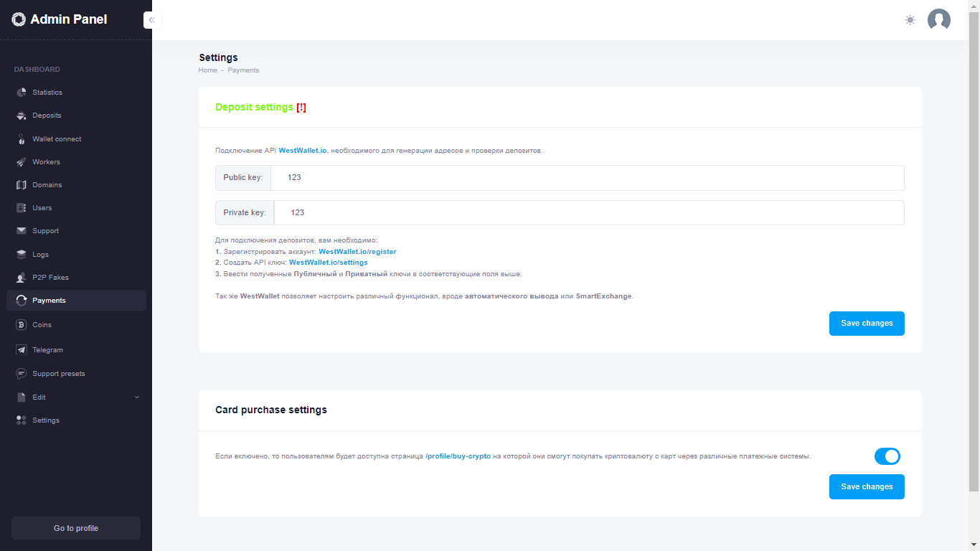Click the Home breadcrumb link
980x551 pixels.
coord(208,70)
